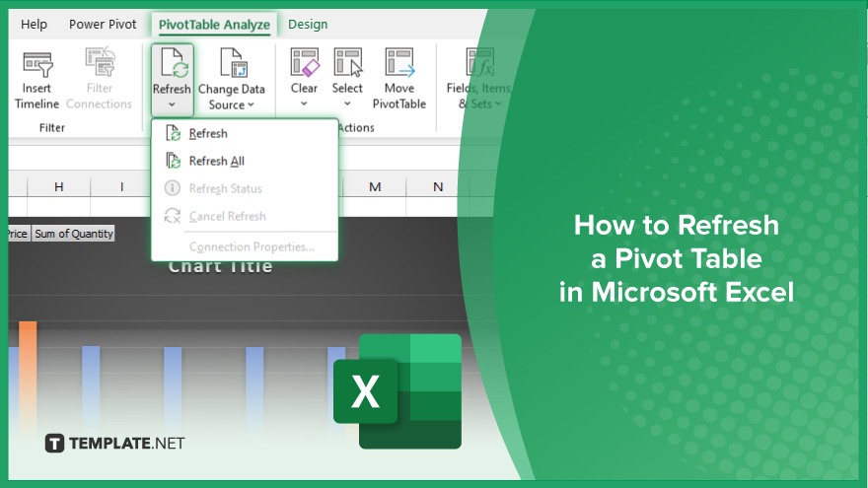Select column H header

58,187
